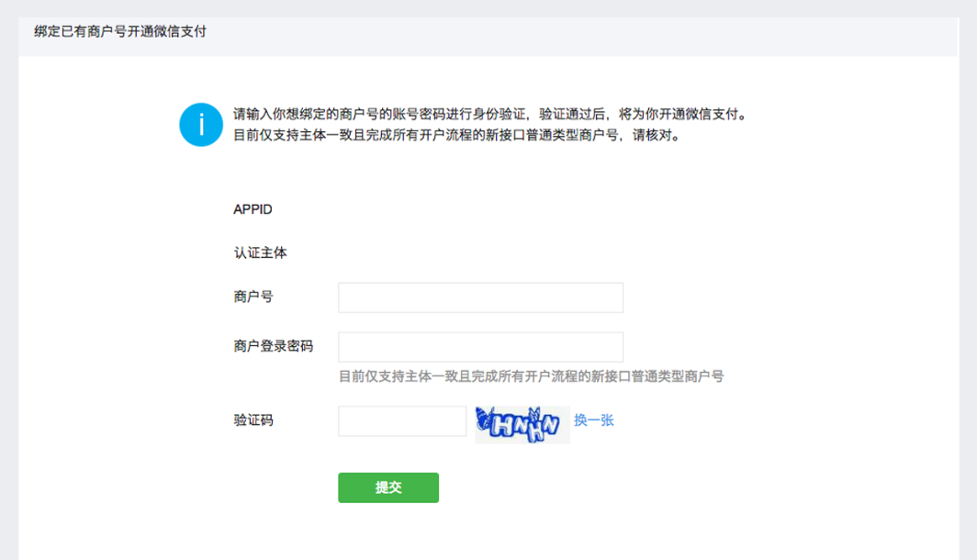Select the 认证主体 label
977x560 pixels.
tap(261, 252)
